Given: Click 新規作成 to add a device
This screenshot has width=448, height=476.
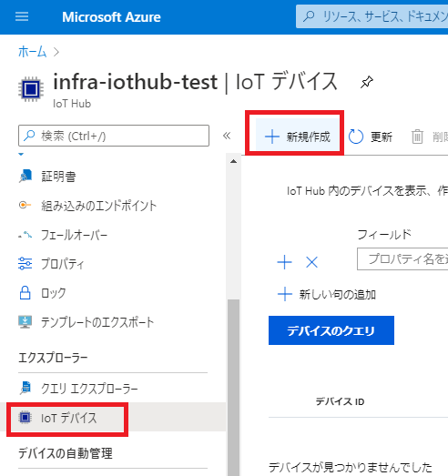Looking at the screenshot, I should 298,137.
